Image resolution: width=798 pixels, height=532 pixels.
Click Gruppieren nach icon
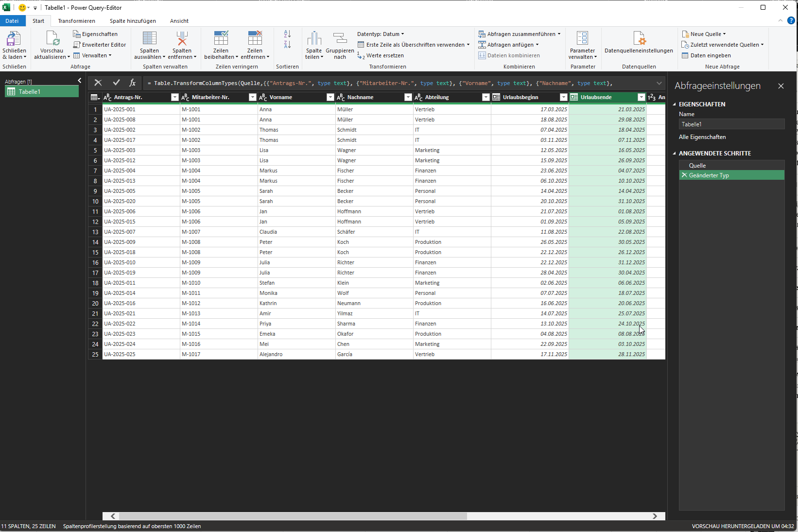pyautogui.click(x=340, y=38)
